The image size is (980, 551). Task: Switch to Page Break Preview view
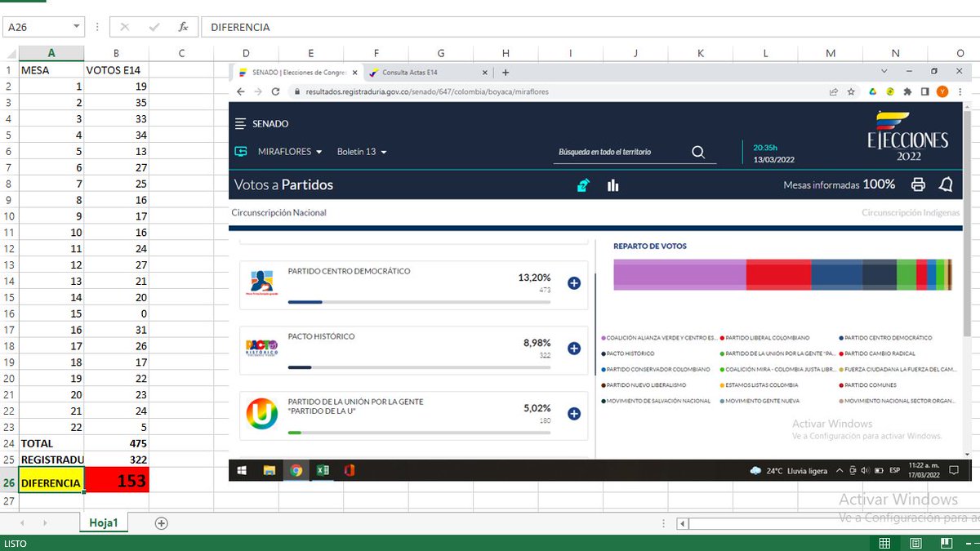coord(947,543)
